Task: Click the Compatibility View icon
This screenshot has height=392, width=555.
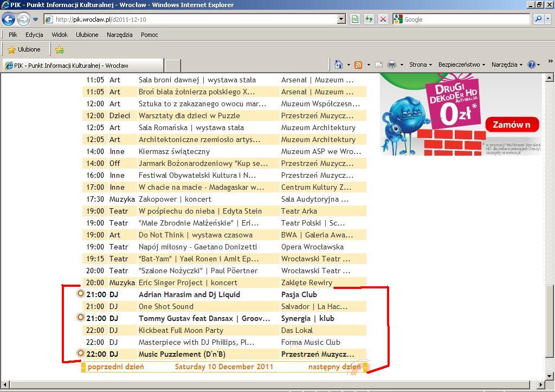Action: coord(355,19)
